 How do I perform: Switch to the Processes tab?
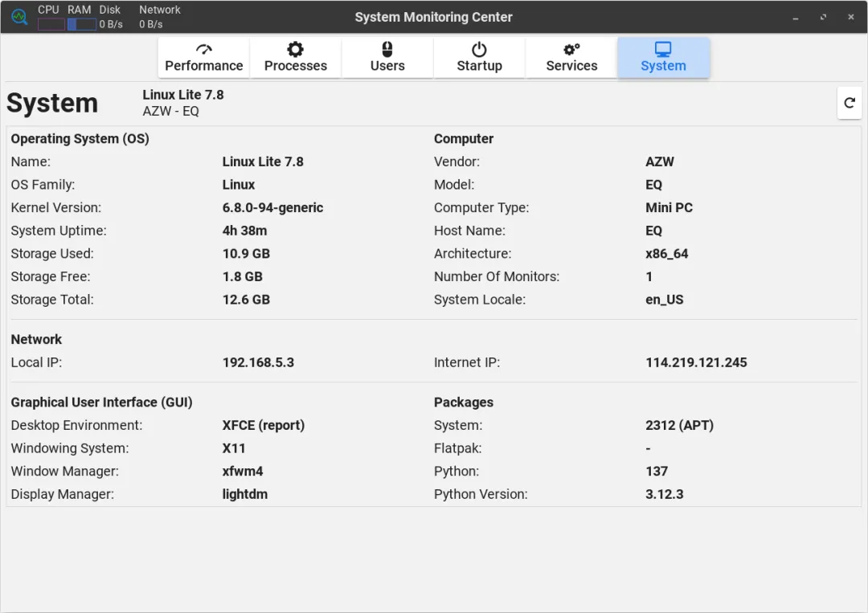tap(296, 58)
